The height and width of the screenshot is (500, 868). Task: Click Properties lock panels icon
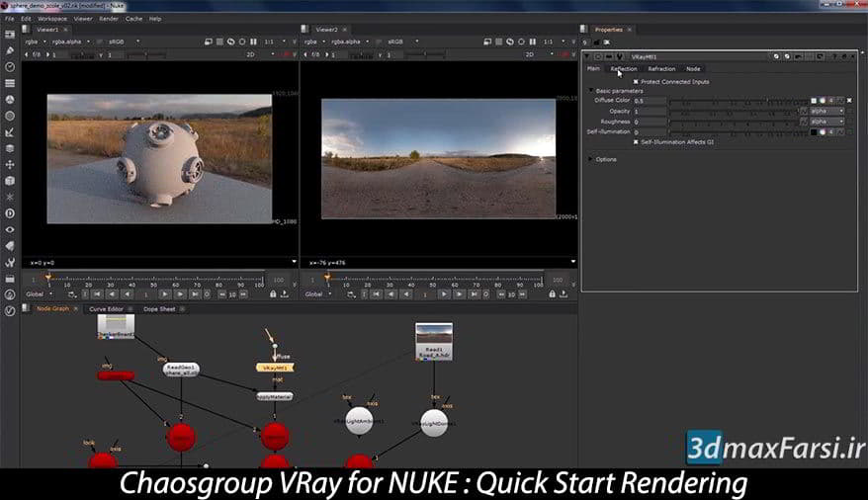click(596, 42)
